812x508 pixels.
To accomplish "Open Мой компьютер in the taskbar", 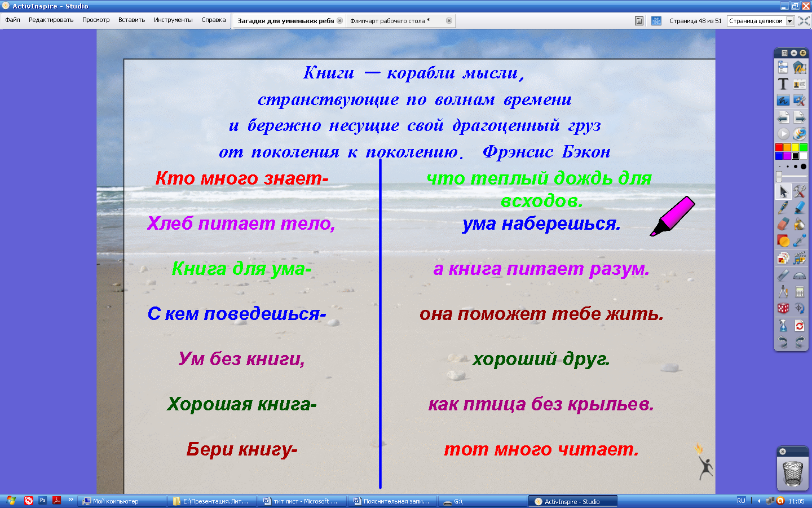I will pos(121,501).
